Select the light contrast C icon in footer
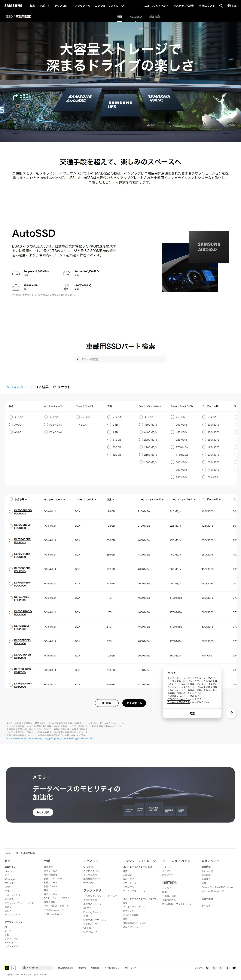This screenshot has height=980, width=241. (13, 968)
